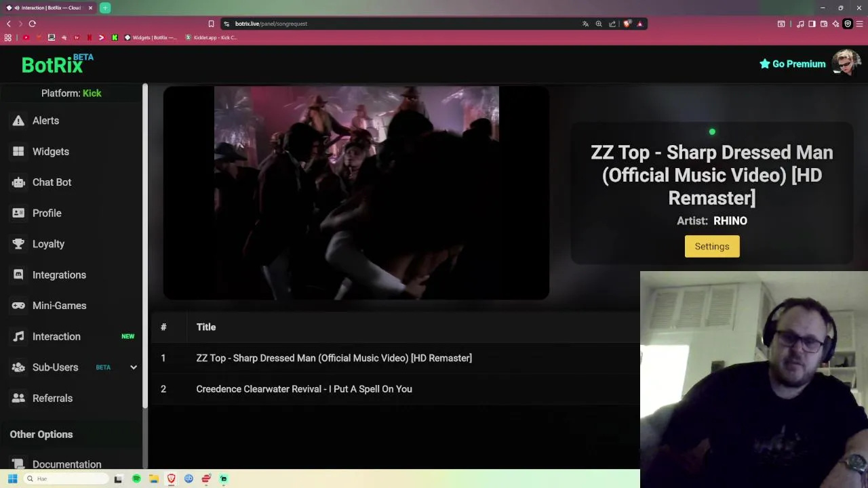
Task: Open the browser hamburger menu
Action: coord(860,24)
